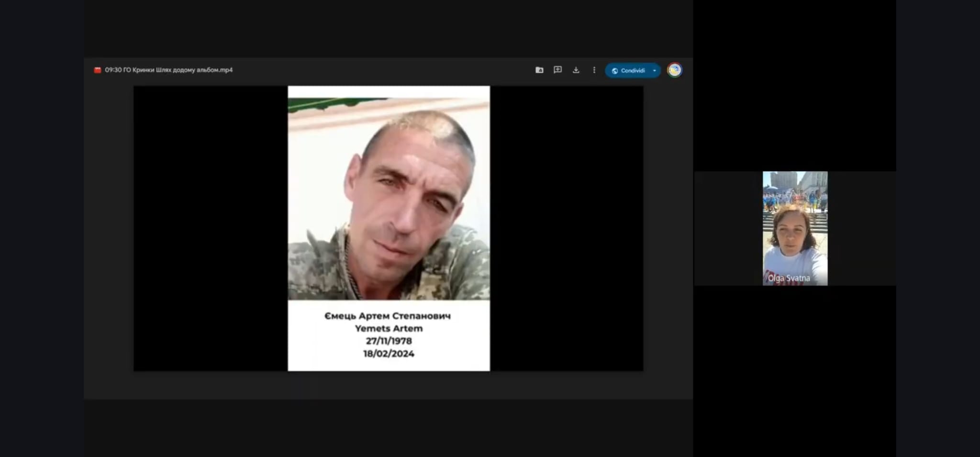This screenshot has width=980, height=457.
Task: Click the add to Drive folder icon
Action: click(539, 70)
